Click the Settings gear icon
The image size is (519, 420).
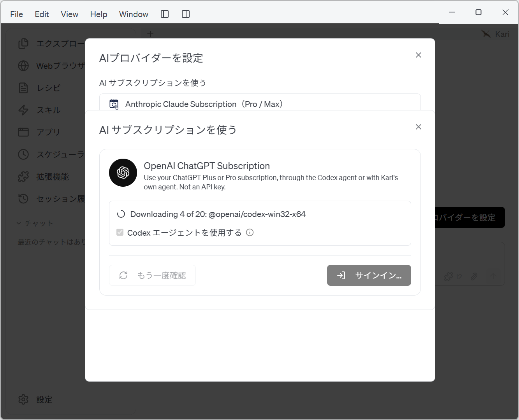click(x=23, y=399)
